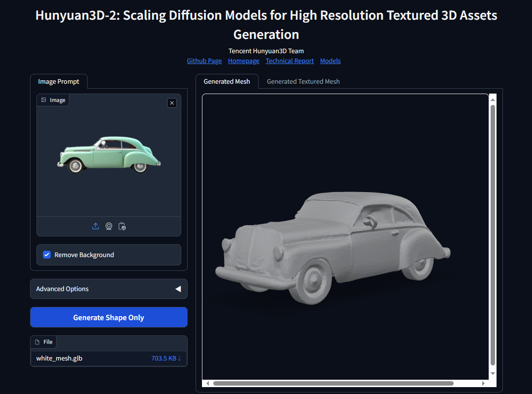Open the Github Page link
Viewport: 532px width, 394px height.
tap(204, 61)
